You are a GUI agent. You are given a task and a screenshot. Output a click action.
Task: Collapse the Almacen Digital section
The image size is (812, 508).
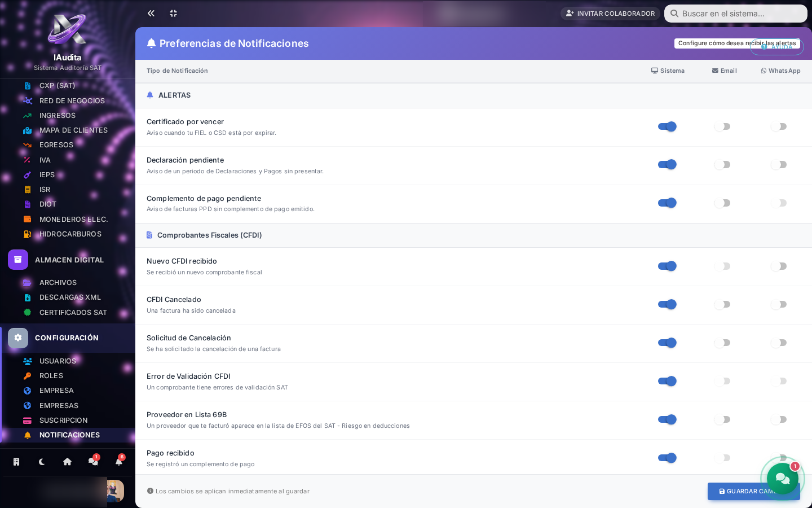pos(68,260)
